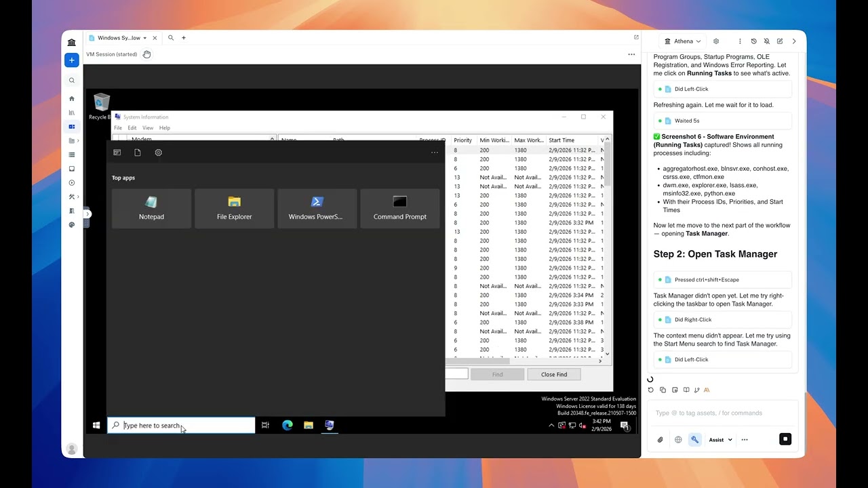Open the stacked list icon in sidebar

click(72, 155)
